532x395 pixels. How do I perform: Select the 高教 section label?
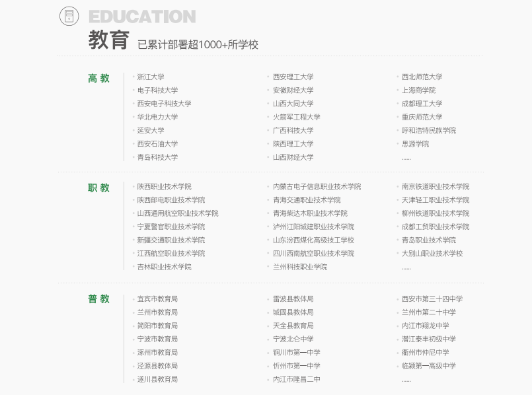(98, 79)
